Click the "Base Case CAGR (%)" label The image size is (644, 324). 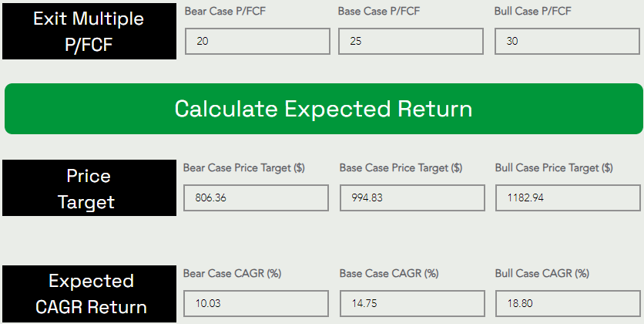coord(389,273)
